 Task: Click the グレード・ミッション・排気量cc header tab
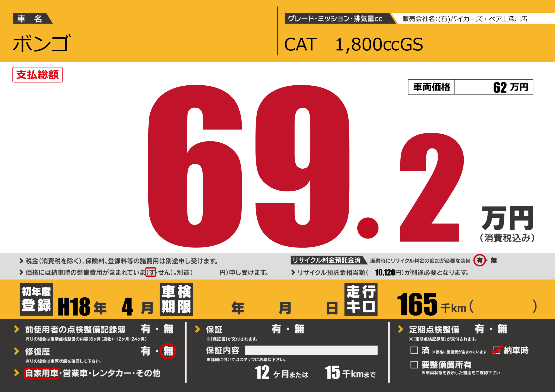pyautogui.click(x=335, y=19)
